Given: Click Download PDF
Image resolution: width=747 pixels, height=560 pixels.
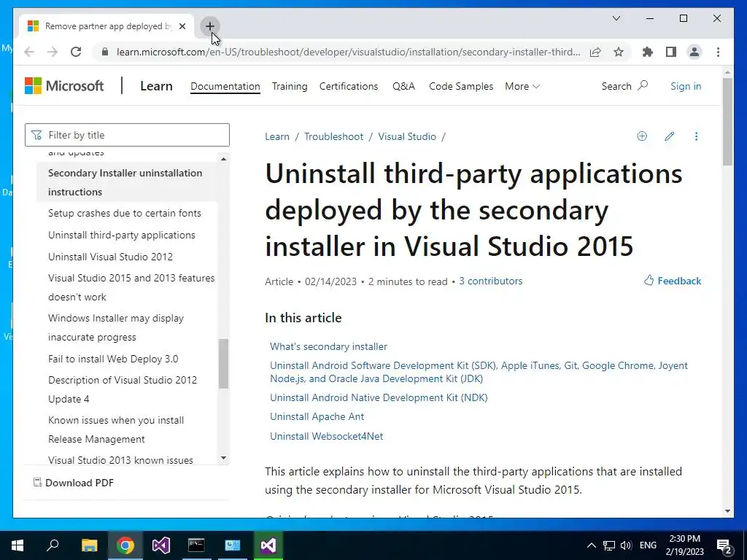Looking at the screenshot, I should tap(74, 483).
